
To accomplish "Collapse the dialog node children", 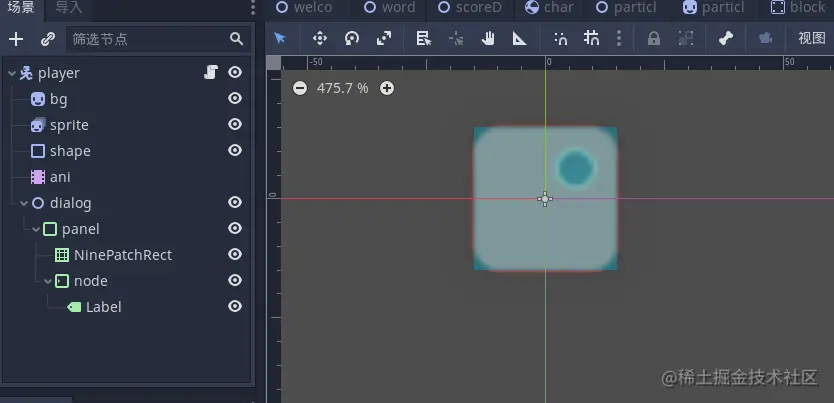I will pos(24,203).
